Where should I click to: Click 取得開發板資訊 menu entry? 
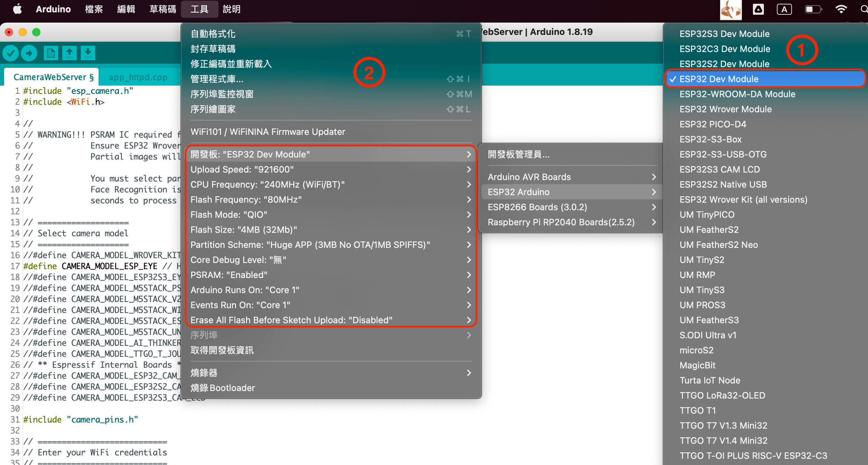pyautogui.click(x=331, y=350)
